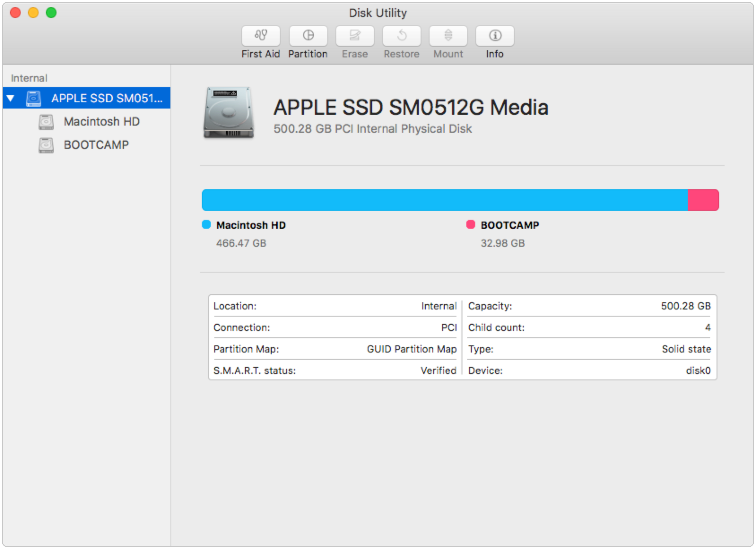Click the Disk Utility window title
This screenshot has height=549, width=756.
(x=378, y=13)
